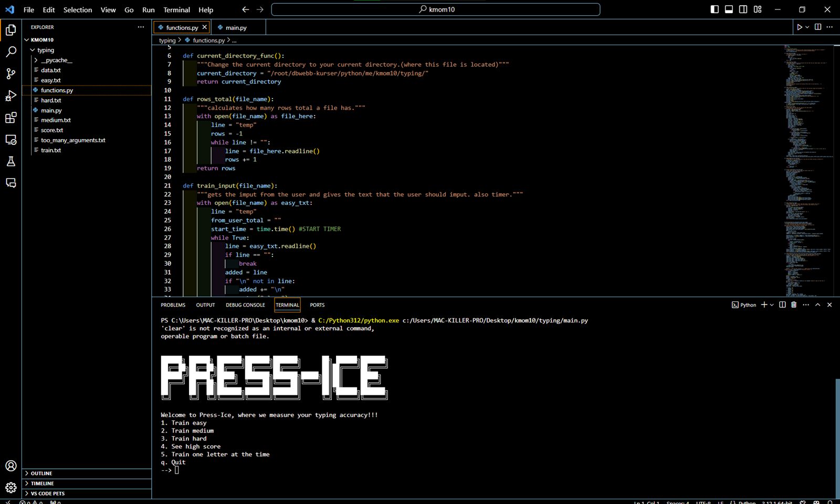The width and height of the screenshot is (840, 504).
Task: Open the Source Control view
Action: point(11,73)
